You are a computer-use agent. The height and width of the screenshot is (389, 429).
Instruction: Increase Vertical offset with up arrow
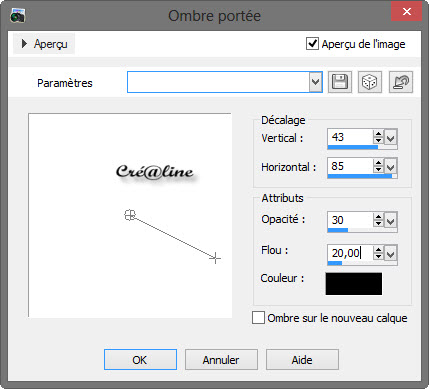[378, 134]
